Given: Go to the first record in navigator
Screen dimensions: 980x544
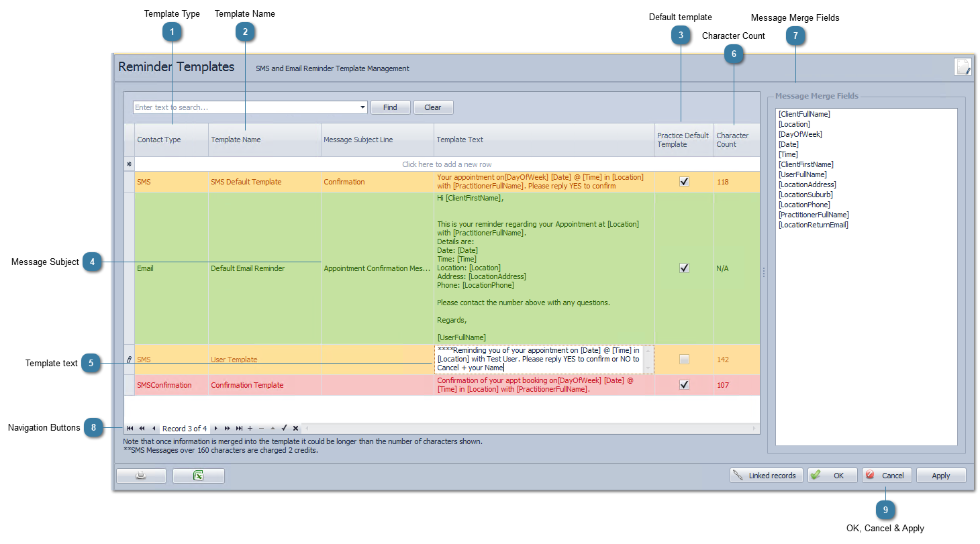Looking at the screenshot, I should pyautogui.click(x=130, y=429).
